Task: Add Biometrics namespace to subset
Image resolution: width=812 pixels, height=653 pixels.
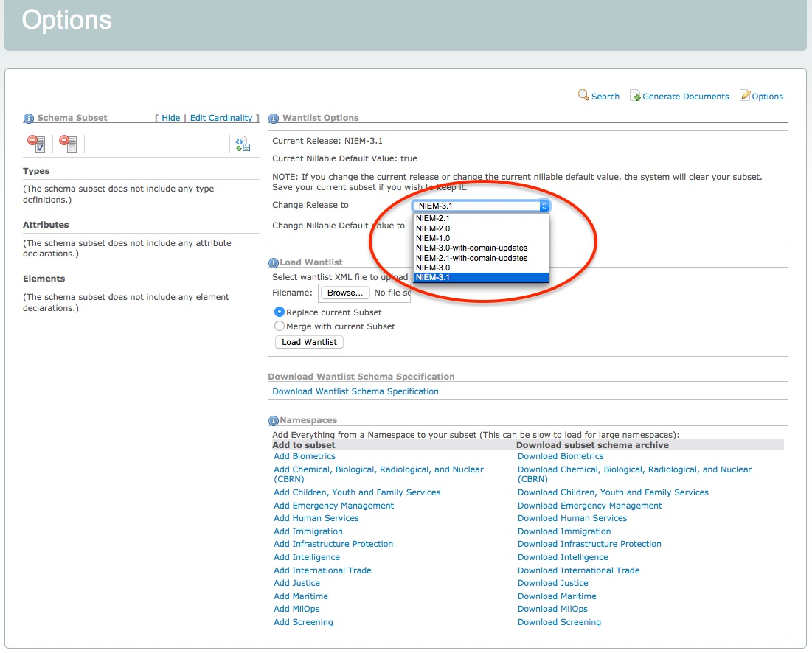Action: (304, 456)
